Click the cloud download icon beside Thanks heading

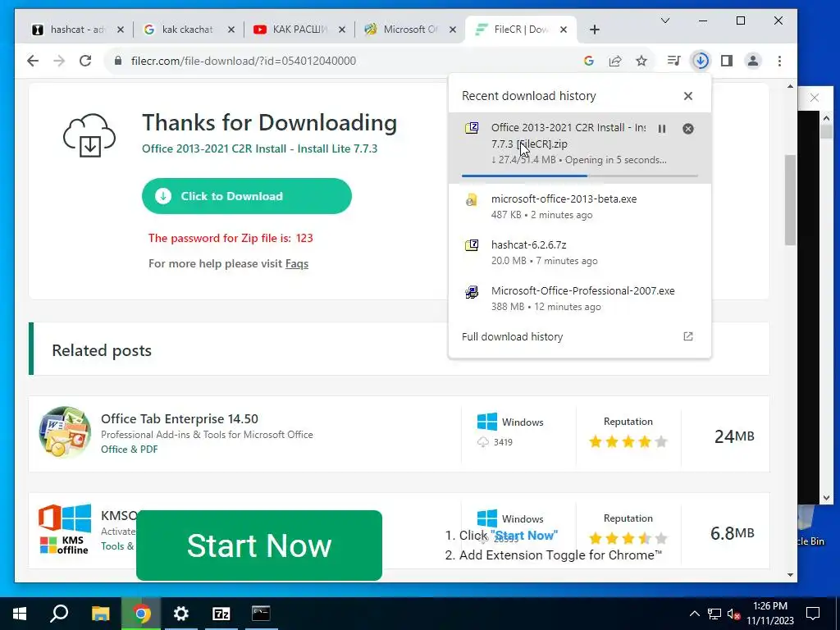[x=89, y=135]
